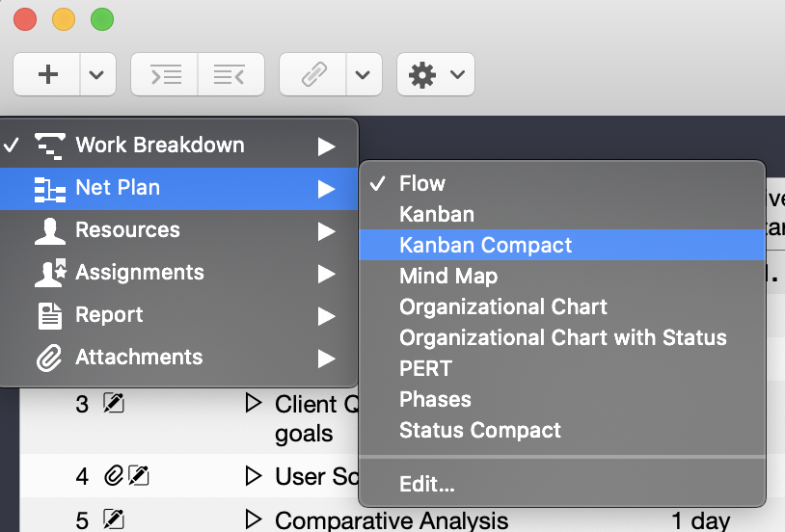The image size is (785, 532).
Task: Click the plus add button in toolbar
Action: (x=47, y=74)
